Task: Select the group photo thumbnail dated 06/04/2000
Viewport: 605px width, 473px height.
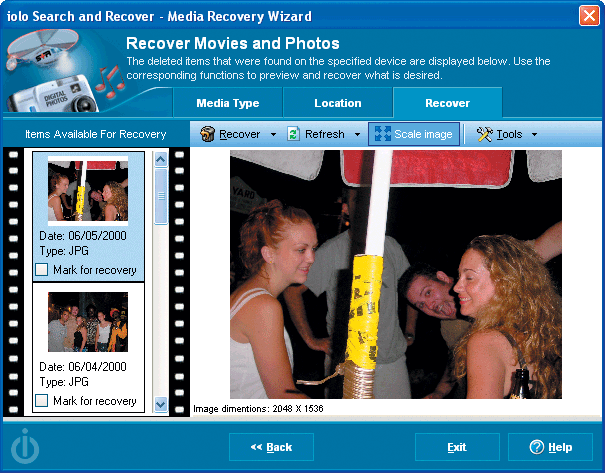Action: coord(88,322)
